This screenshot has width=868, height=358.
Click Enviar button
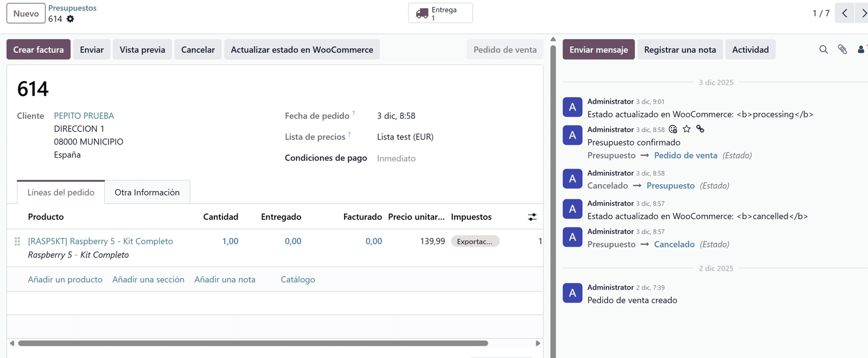tap(92, 49)
